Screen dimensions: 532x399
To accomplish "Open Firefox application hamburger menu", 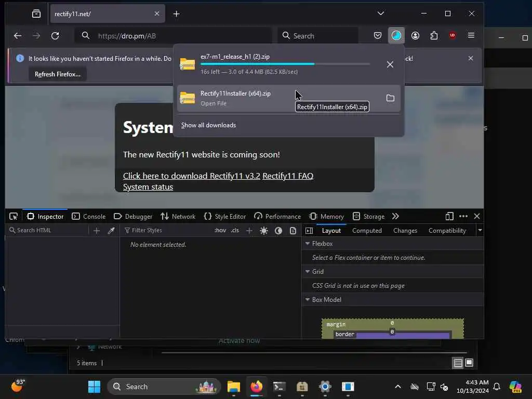I will coord(471,35).
